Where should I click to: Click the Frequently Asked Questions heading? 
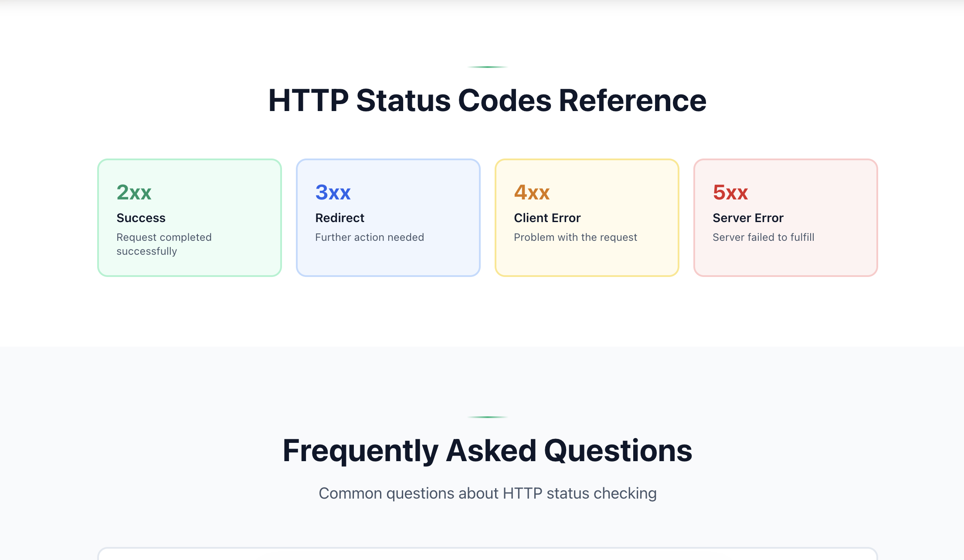coord(488,451)
